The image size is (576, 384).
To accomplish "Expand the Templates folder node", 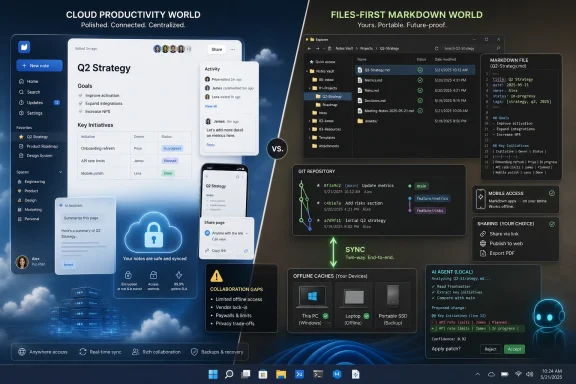I will point(310,138).
